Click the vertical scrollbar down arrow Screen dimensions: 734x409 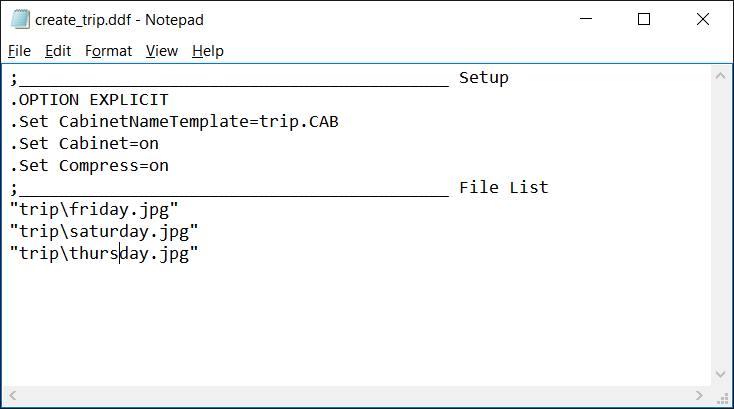coord(720,374)
